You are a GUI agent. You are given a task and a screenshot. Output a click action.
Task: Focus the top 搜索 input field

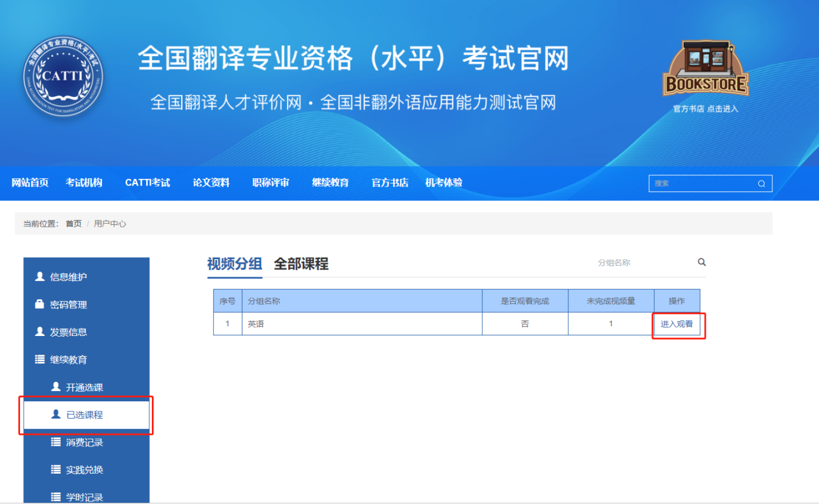click(701, 184)
